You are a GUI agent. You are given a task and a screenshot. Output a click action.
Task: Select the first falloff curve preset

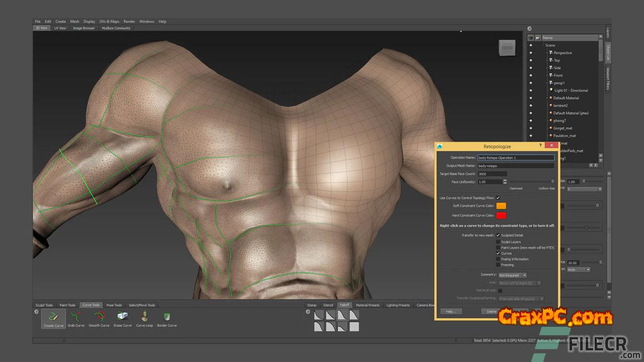[x=319, y=315]
